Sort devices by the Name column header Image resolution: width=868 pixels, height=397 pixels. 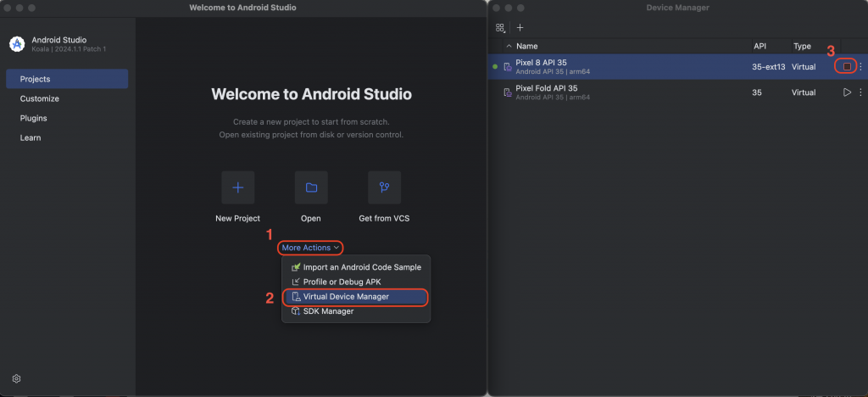[526, 46]
